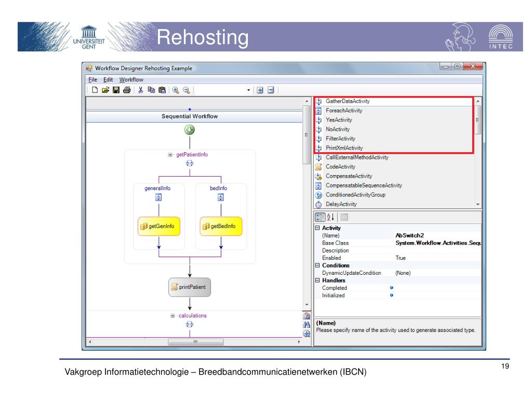Select YesActivity in the toolbox
The width and height of the screenshot is (532, 399).
coord(339,120)
